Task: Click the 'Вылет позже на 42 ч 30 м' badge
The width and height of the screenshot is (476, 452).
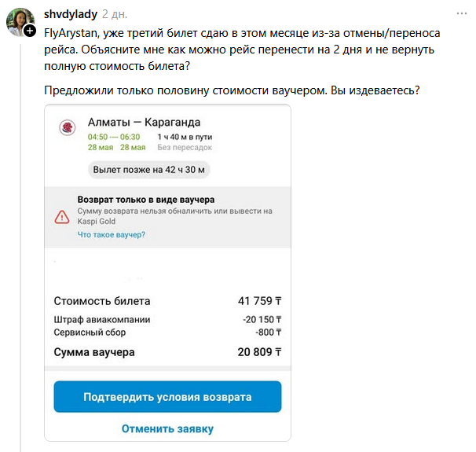Action: click(x=149, y=169)
